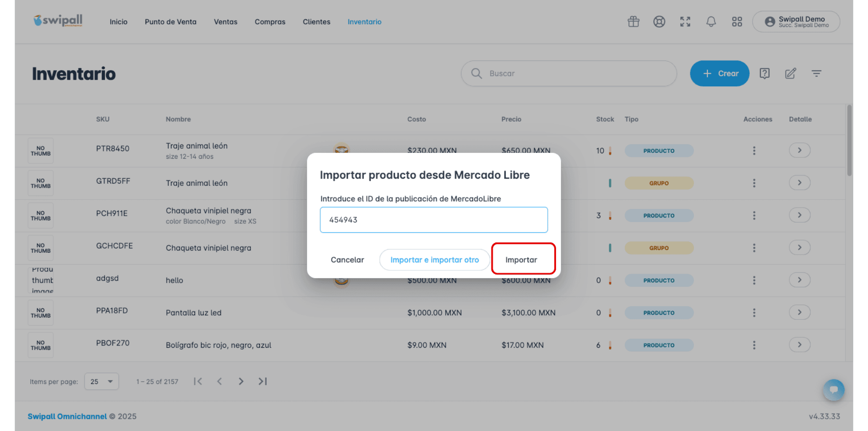Expand detail for GCHCDFE row
Screen dimensions: 868x431
pos(799,247)
